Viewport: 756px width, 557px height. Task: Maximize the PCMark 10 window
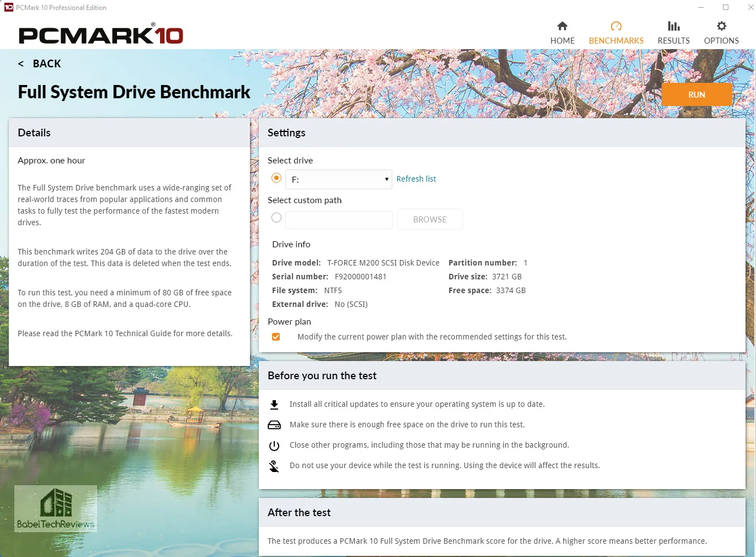(726, 7)
